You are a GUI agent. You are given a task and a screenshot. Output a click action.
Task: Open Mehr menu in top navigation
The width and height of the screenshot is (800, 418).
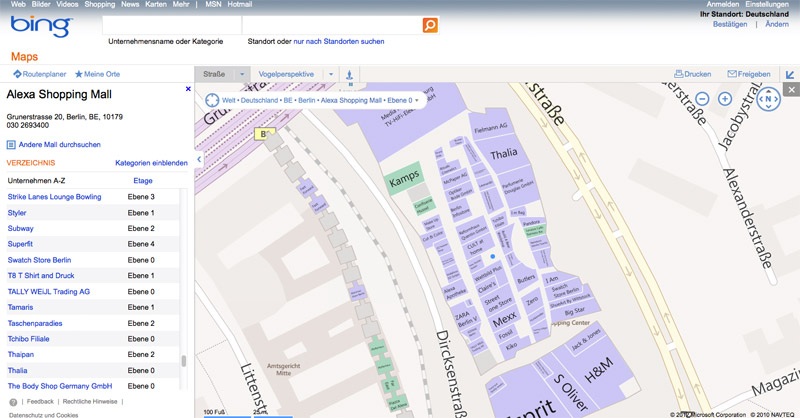tap(180, 5)
